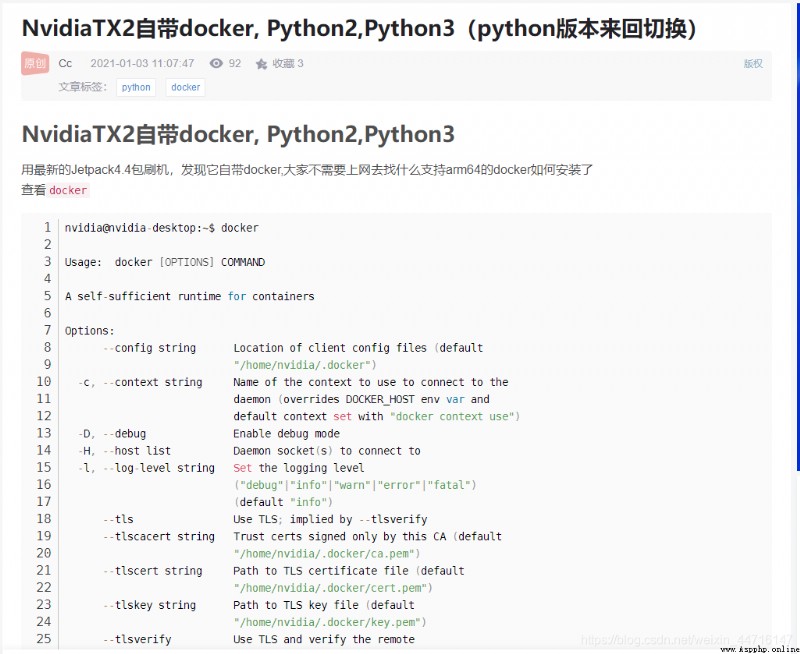Open author Cc's profile
The image size is (800, 654).
(x=65, y=63)
